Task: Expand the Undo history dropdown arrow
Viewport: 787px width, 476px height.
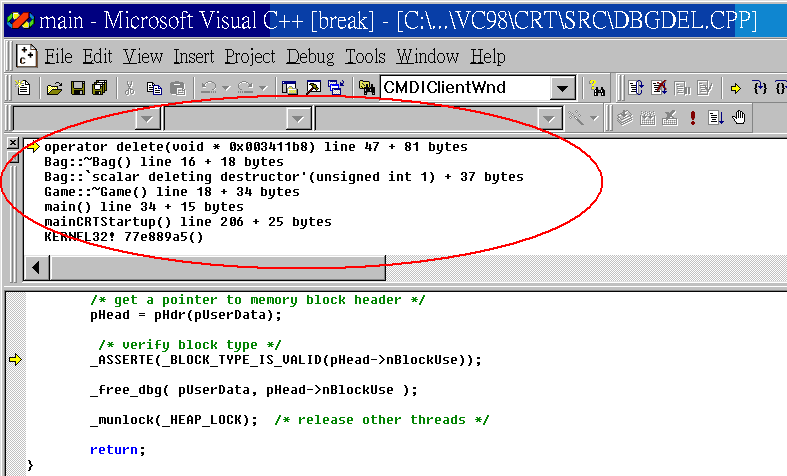Action: 226,88
